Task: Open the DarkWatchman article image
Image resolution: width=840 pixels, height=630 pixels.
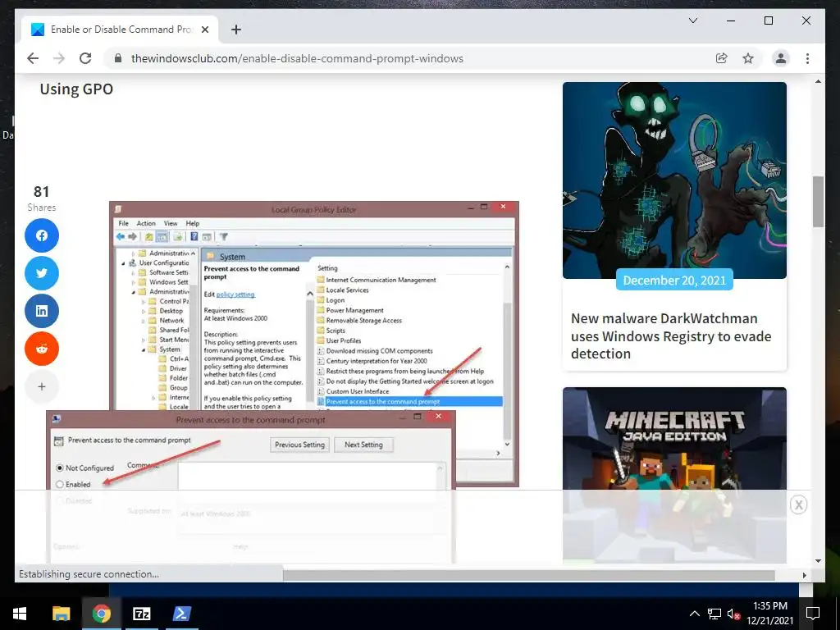Action: 674,180
